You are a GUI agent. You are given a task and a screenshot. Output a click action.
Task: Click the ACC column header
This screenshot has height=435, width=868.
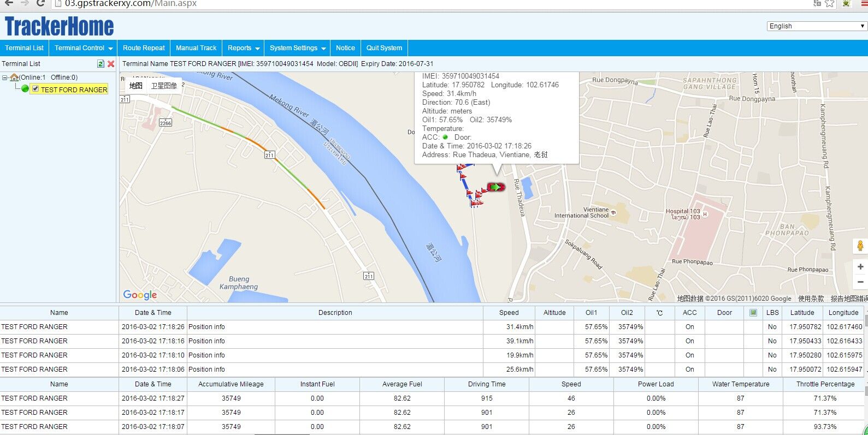[x=690, y=313]
